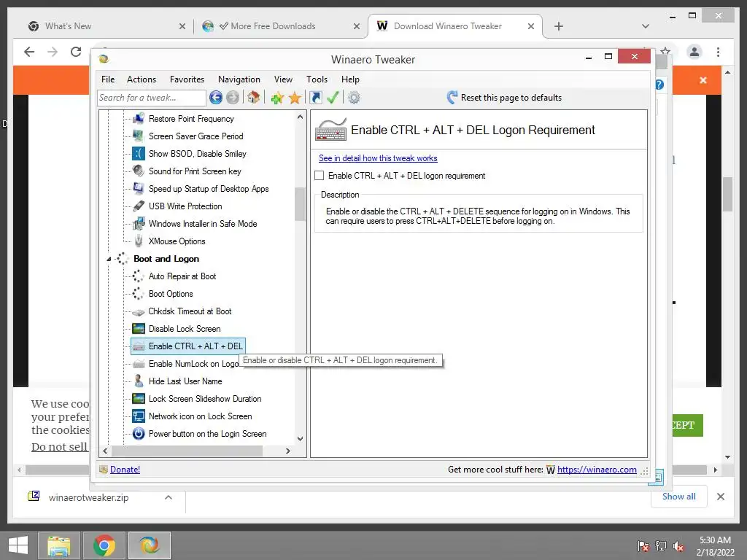Click the Windows Start button

click(18, 545)
